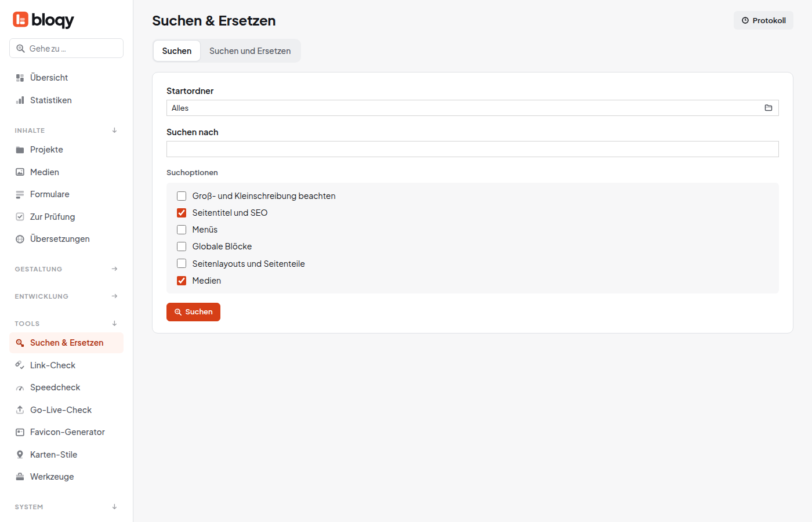The height and width of the screenshot is (522, 812).
Task: Click the Übersetzungen globe icon
Action: 20,239
